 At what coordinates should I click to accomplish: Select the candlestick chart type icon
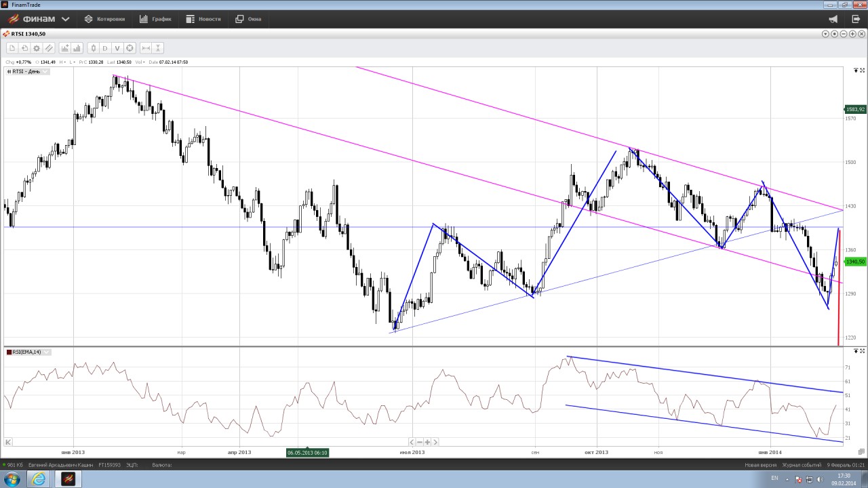pos(93,48)
